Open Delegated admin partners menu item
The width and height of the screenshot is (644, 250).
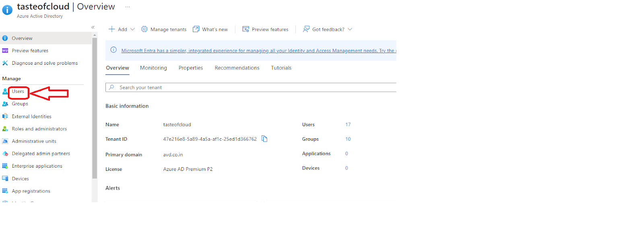pyautogui.click(x=41, y=154)
